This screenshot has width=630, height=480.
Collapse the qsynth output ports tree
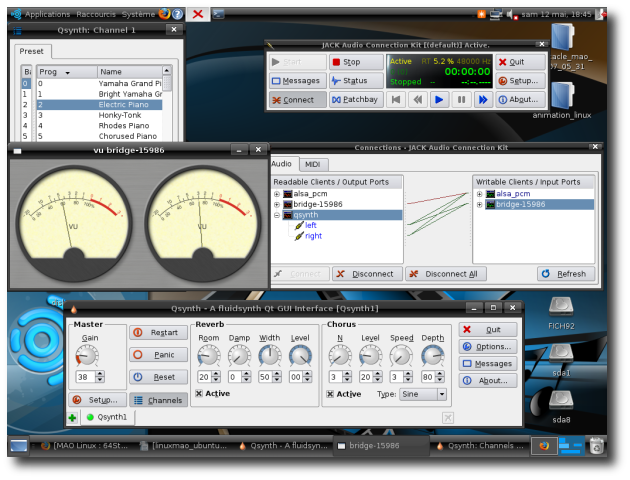click(277, 214)
